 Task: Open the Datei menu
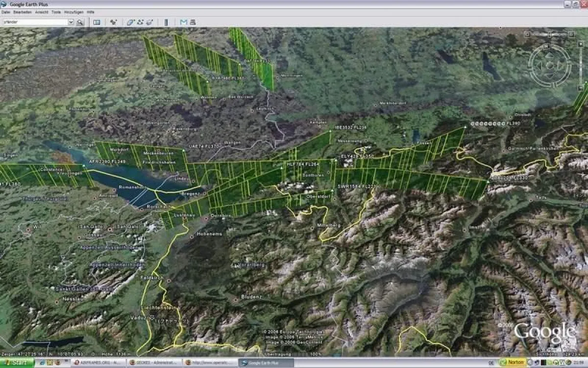coord(5,12)
